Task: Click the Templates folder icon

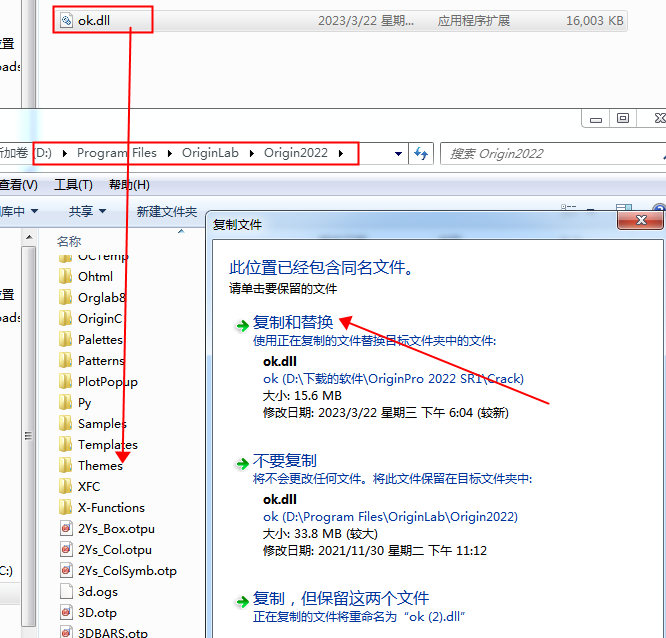Action: (x=65, y=444)
